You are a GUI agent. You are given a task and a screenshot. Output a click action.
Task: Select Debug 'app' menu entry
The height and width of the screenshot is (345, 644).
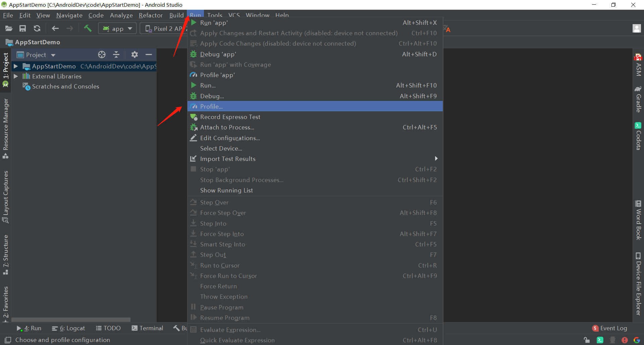click(315, 54)
